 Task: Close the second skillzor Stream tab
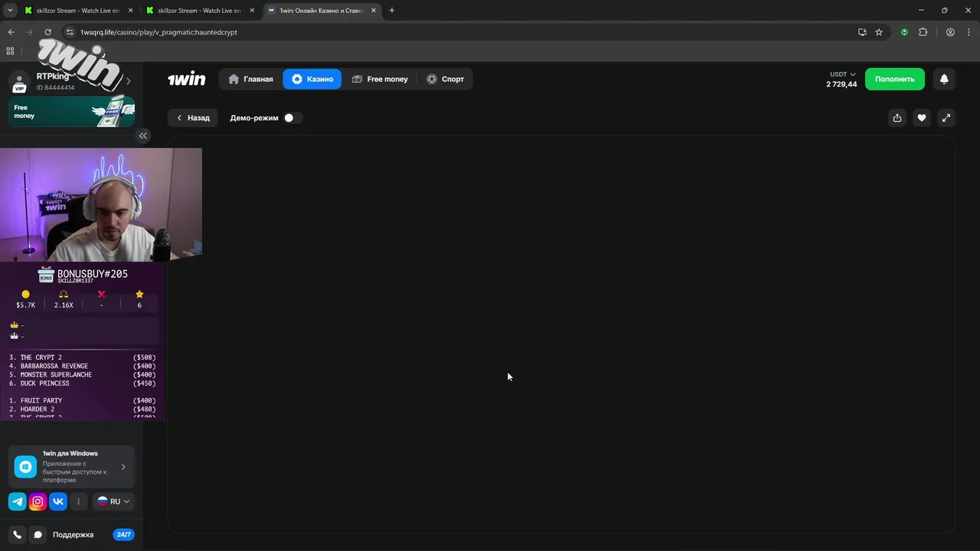[252, 11]
